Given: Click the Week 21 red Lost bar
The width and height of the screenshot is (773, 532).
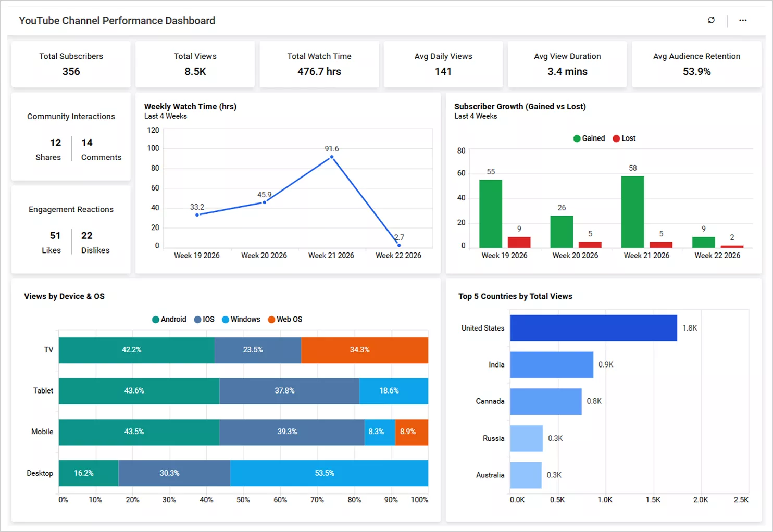Looking at the screenshot, I should pos(661,245).
